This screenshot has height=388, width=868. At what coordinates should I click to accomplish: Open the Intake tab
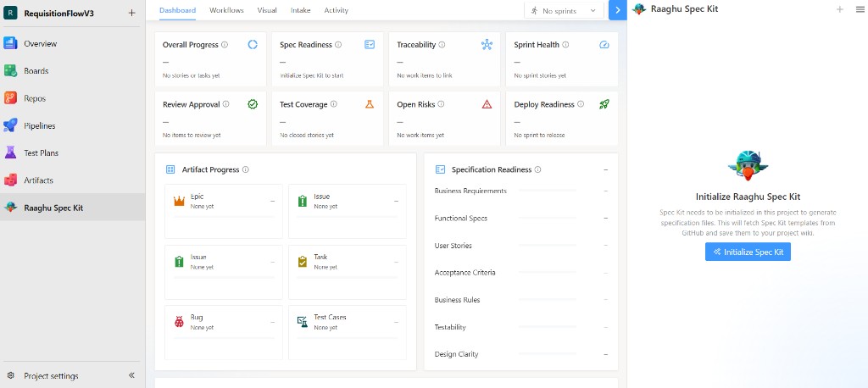[301, 10]
